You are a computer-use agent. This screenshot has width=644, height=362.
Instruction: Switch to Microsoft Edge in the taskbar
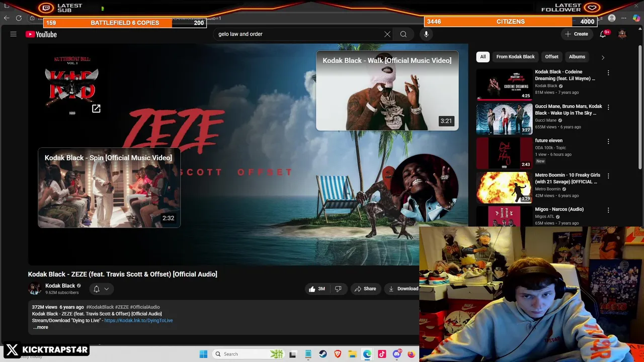(x=367, y=354)
